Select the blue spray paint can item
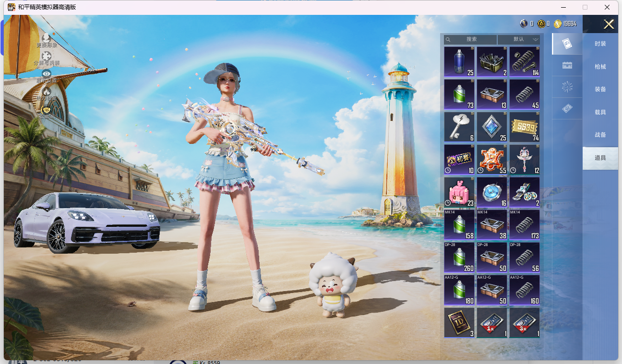Screen dimensions: 622x364 (459, 61)
